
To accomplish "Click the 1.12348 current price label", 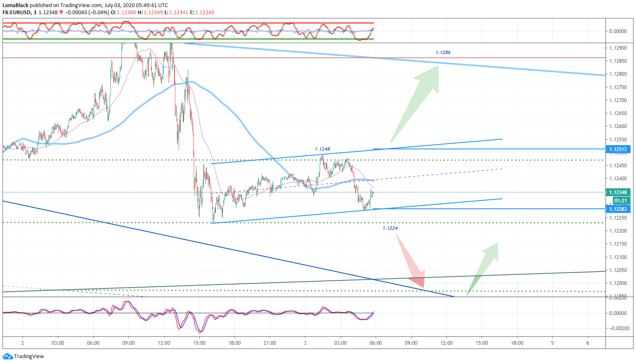I will [618, 192].
